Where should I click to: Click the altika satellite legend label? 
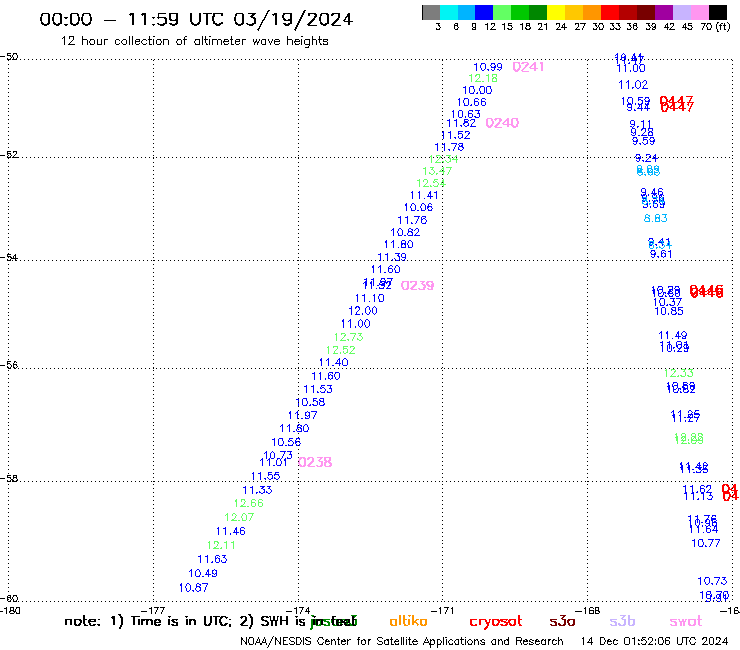408,621
